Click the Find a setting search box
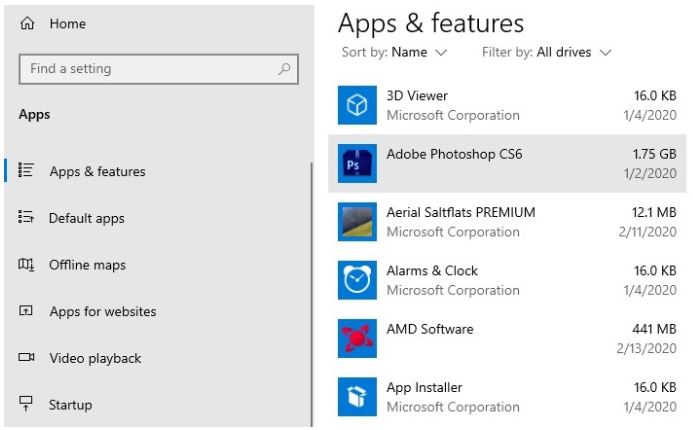This screenshot has width=693, height=430. point(150,69)
